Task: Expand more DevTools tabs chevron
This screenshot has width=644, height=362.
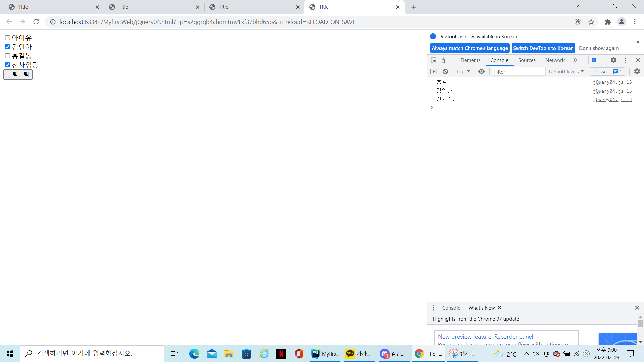Action: pyautogui.click(x=575, y=60)
